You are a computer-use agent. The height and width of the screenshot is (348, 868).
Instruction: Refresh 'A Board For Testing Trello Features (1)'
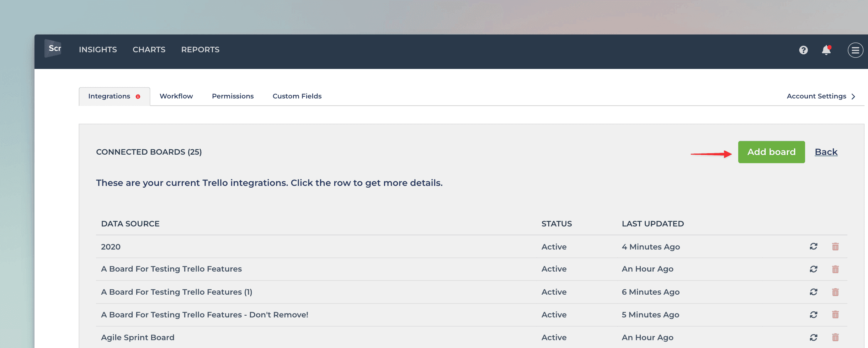coord(814,292)
